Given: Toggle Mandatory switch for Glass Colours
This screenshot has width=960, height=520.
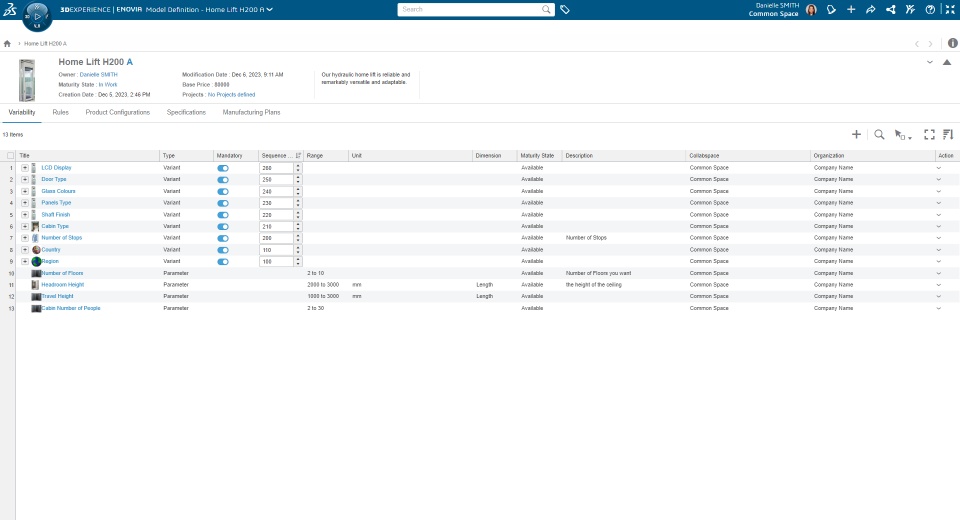Looking at the screenshot, I should coord(223,192).
